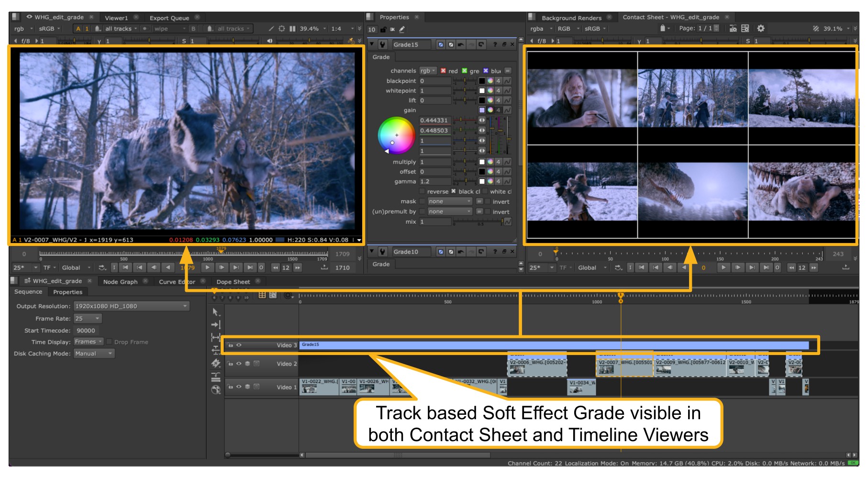Viewport: 868px width, 478px height.
Task: Click the pencil edit icon in Properties
Action: tap(402, 30)
